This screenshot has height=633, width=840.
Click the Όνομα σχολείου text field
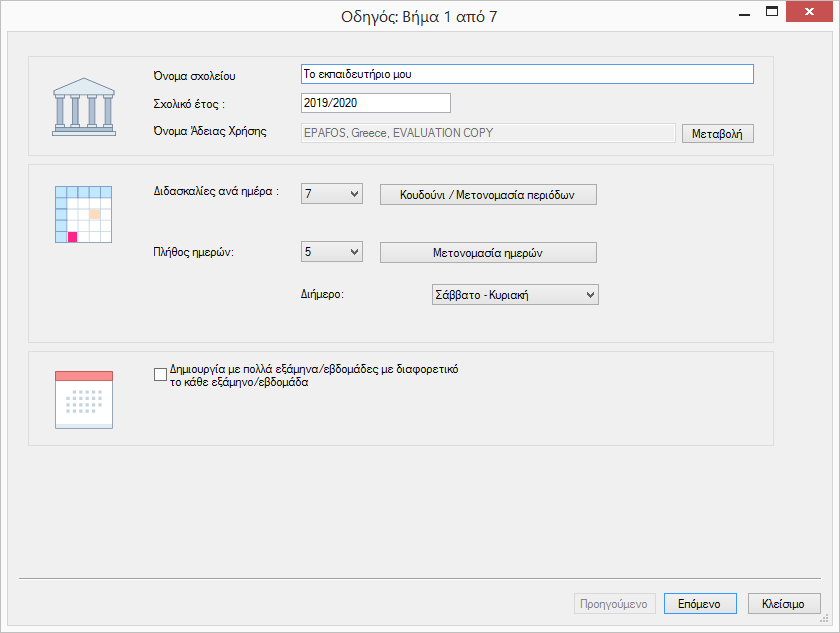pyautogui.click(x=526, y=74)
